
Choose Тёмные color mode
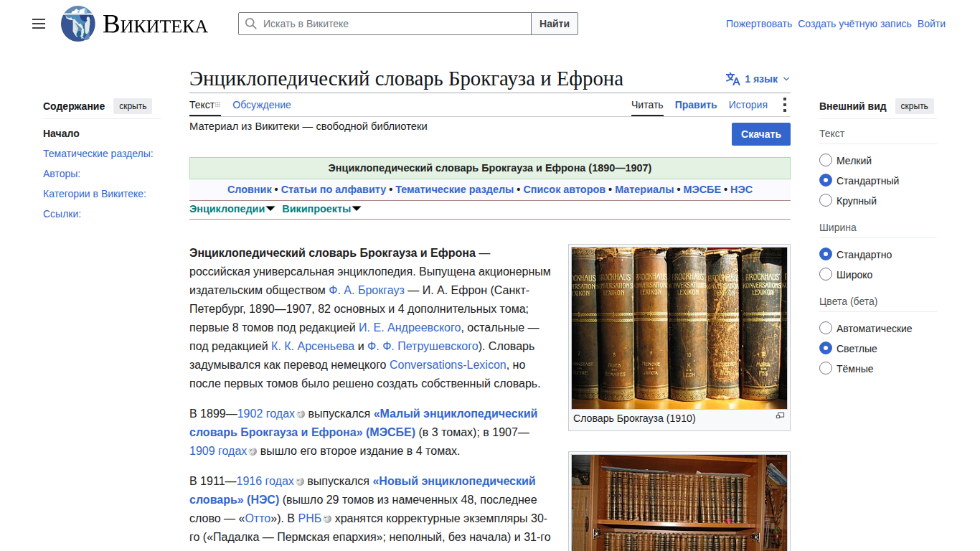coord(826,369)
